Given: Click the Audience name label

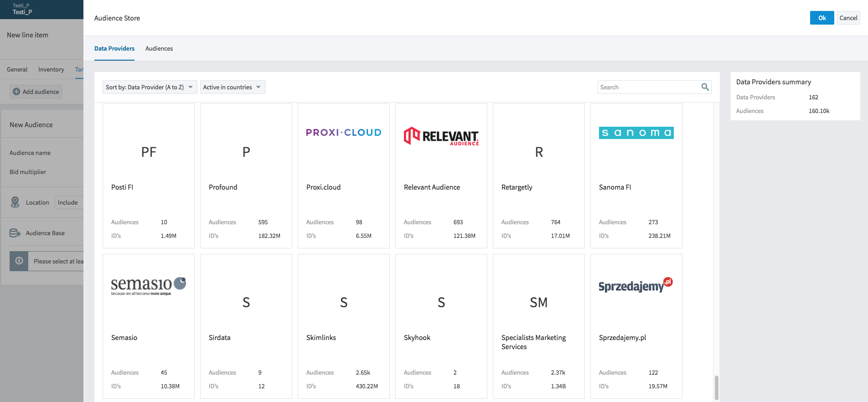Looking at the screenshot, I should [30, 153].
